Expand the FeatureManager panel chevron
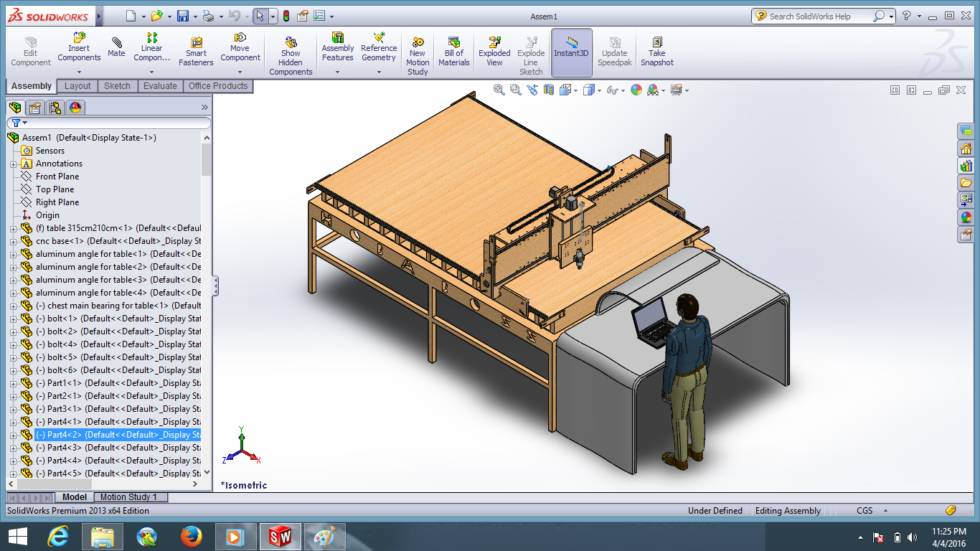The height and width of the screenshot is (551, 980). tap(204, 108)
